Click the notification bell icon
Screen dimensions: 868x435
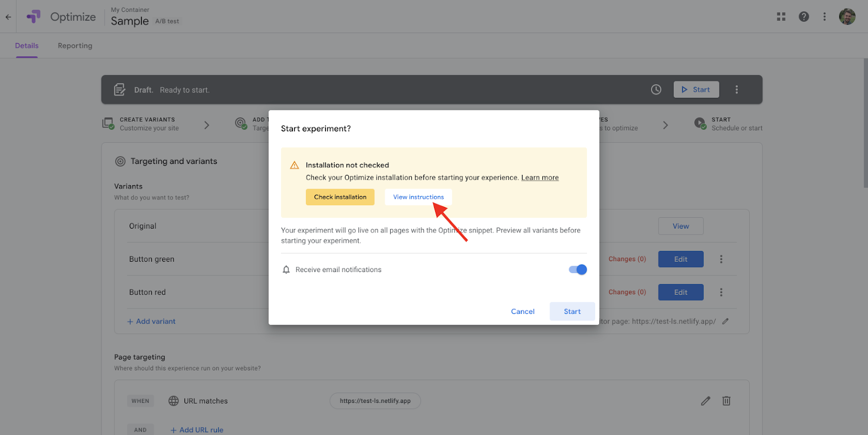(x=286, y=269)
